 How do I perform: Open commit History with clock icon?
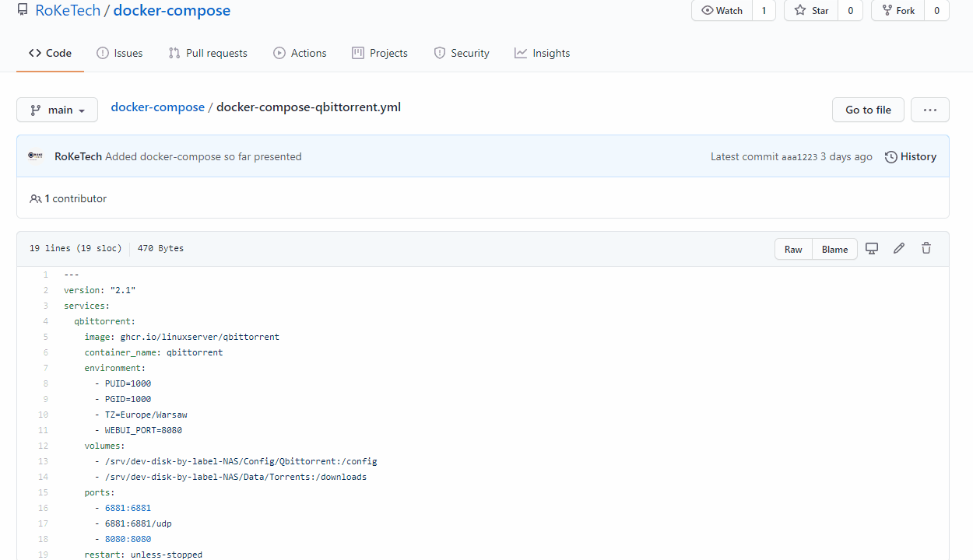(x=911, y=156)
